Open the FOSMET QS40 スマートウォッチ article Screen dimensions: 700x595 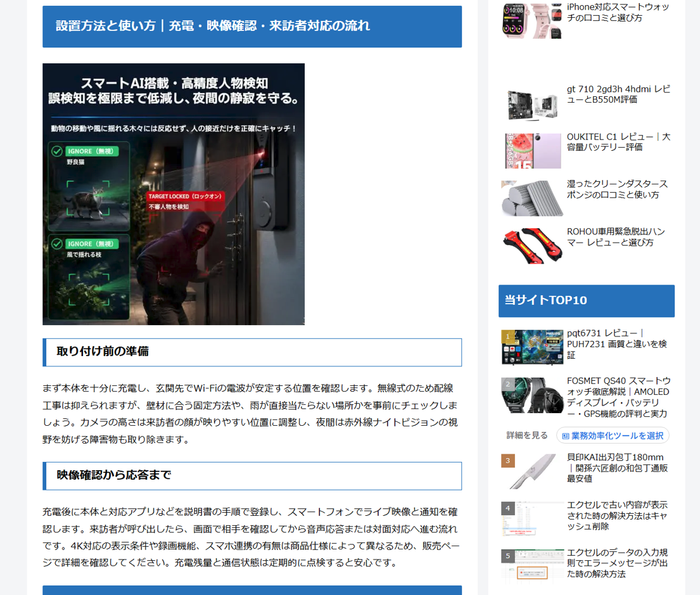coord(619,397)
